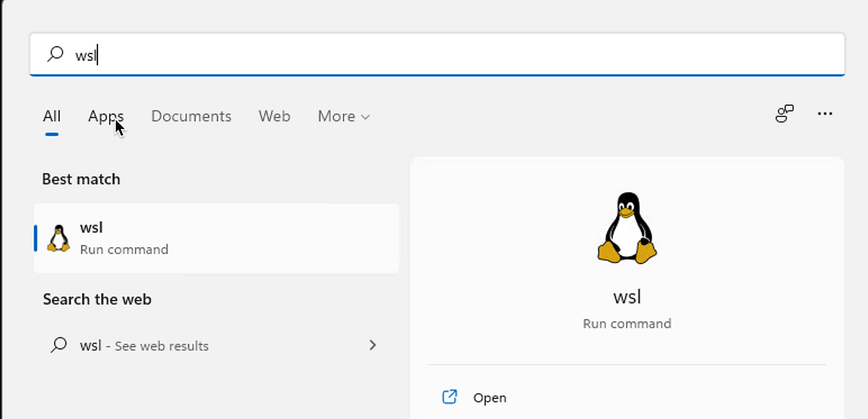Viewport: 868px width, 419px height.
Task: Open additional search options via three dots
Action: pyautogui.click(x=825, y=113)
